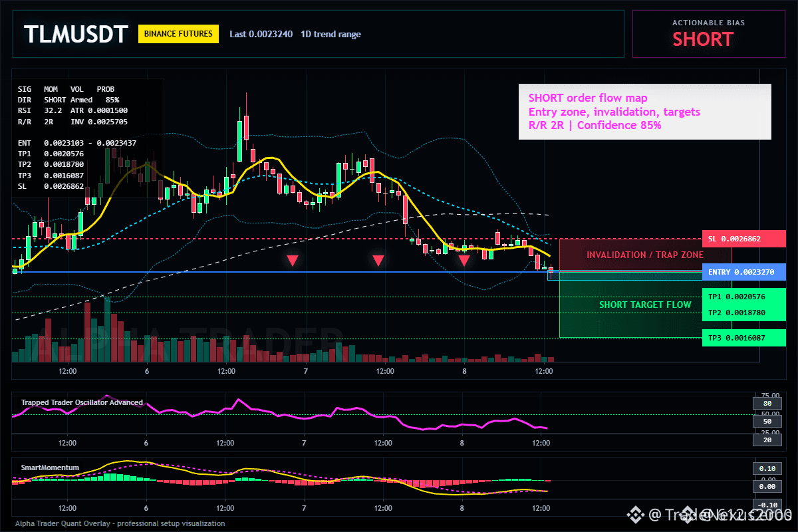This screenshot has height=532, width=798.
Task: Click the Last 0.0023240 price text
Action: click(x=261, y=34)
